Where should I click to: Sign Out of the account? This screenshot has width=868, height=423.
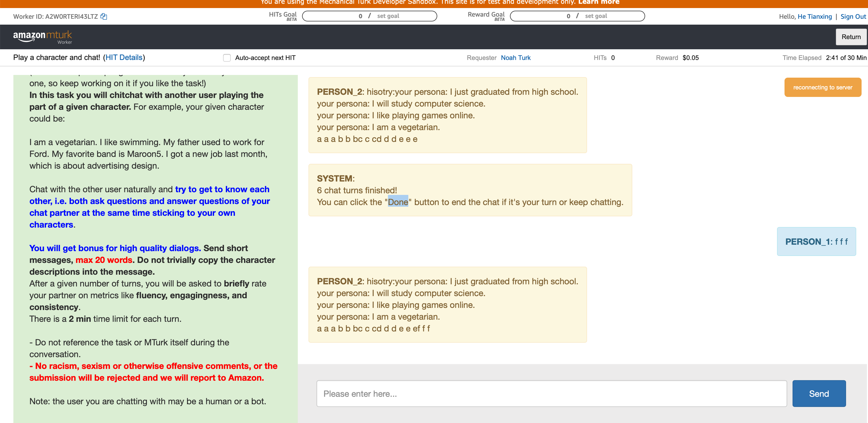853,16
